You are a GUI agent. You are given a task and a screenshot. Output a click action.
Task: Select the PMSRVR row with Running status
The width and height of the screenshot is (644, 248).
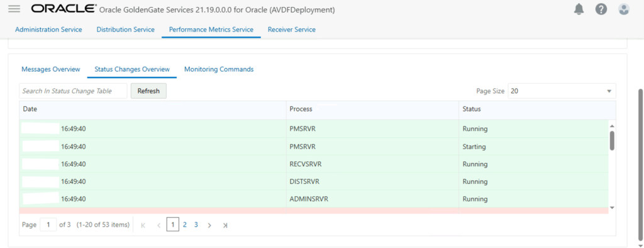(314, 129)
